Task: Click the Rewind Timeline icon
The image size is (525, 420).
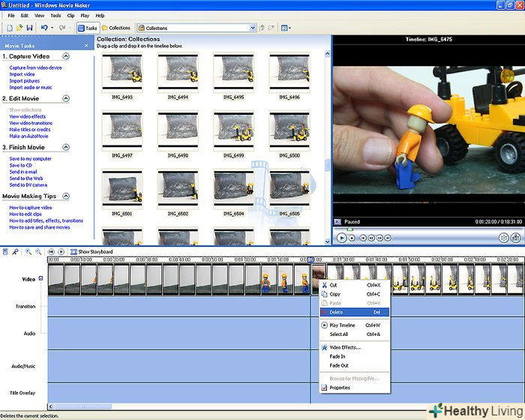Action: pyautogui.click(x=51, y=251)
